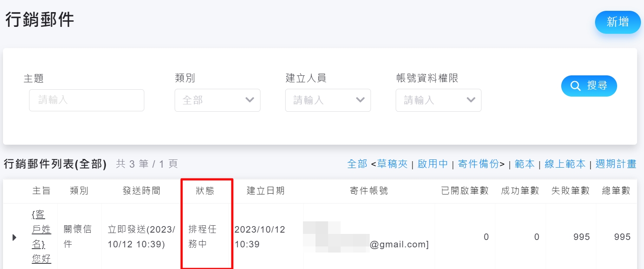This screenshot has height=269, width=644.
Task: Click the 排程任務中 status cell
Action: point(202,237)
